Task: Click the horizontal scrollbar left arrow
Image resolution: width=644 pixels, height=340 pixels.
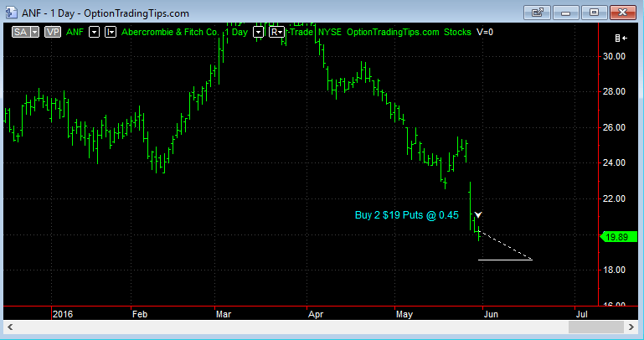Action: (x=10, y=327)
